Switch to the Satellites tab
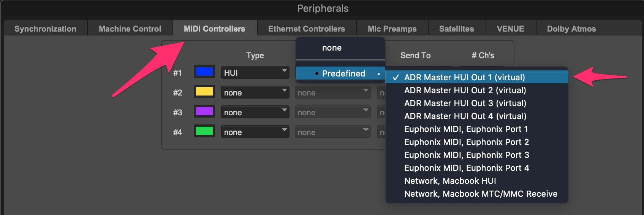This screenshot has width=644, height=215. pos(457,29)
